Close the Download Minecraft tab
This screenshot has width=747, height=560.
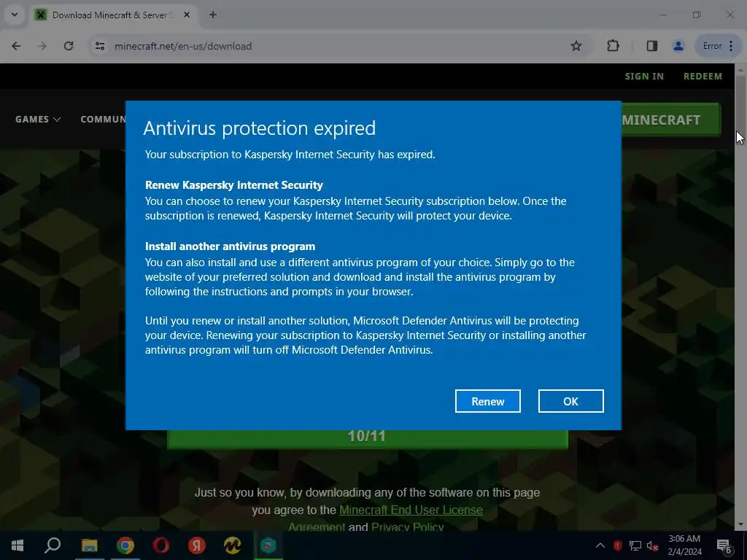(187, 15)
